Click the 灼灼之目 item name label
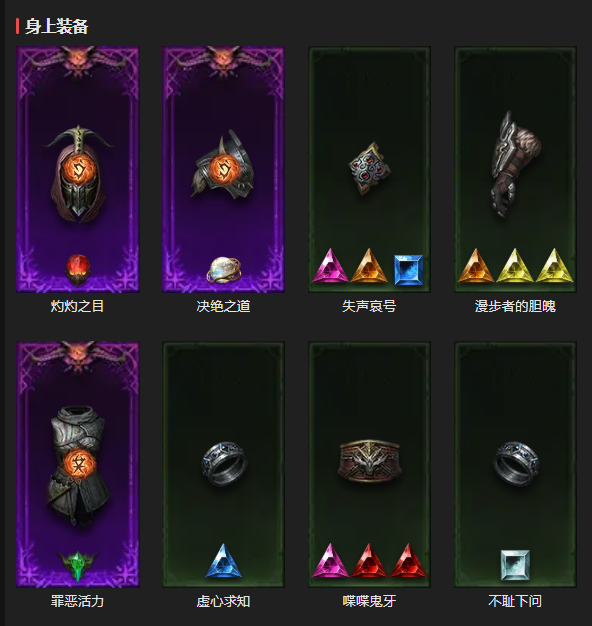Viewport: 592px width, 626px height. click(77, 306)
